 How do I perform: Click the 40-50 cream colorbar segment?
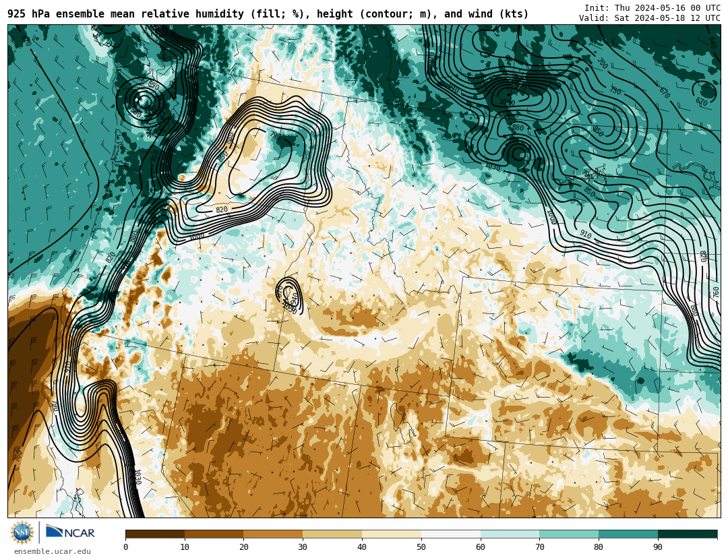(392, 534)
